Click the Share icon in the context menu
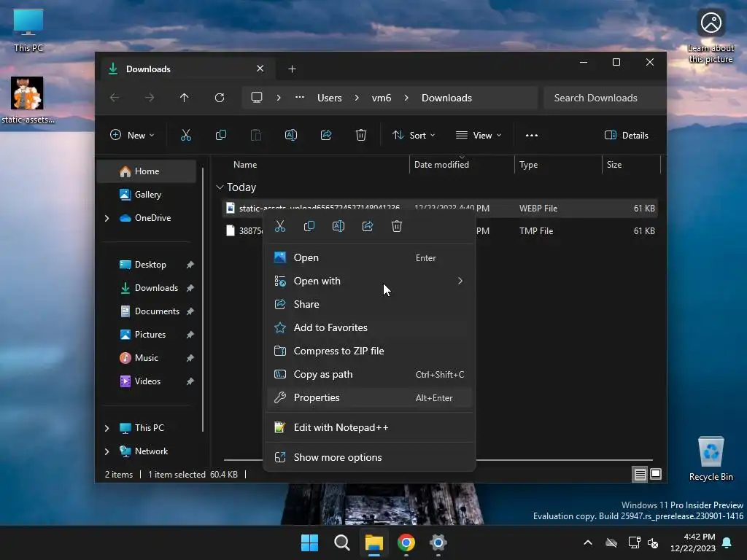Screen dimensions: 747x560 click(x=368, y=226)
